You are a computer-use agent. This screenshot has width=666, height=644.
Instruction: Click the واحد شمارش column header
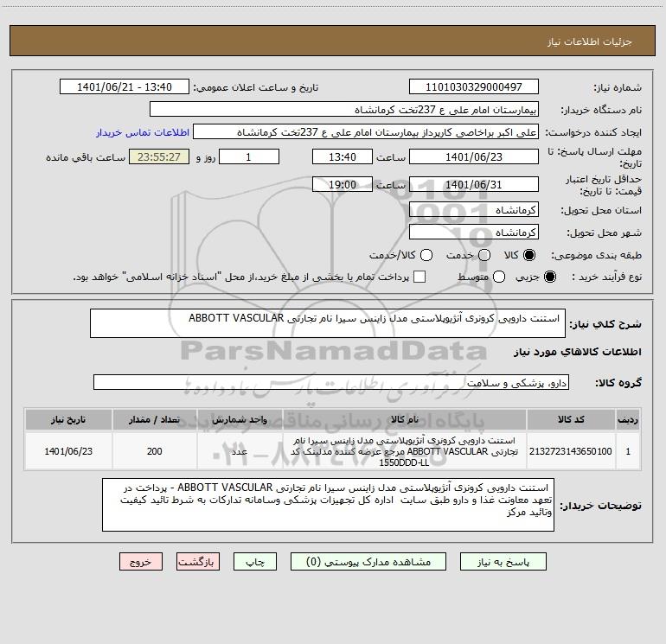pyautogui.click(x=240, y=419)
